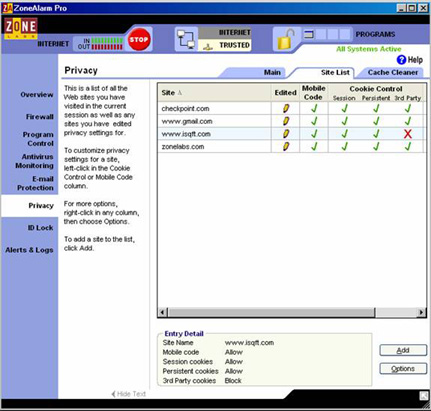This screenshot has width=431, height=411.
Task: Select the www.isqft.com site row
Action: [292, 134]
